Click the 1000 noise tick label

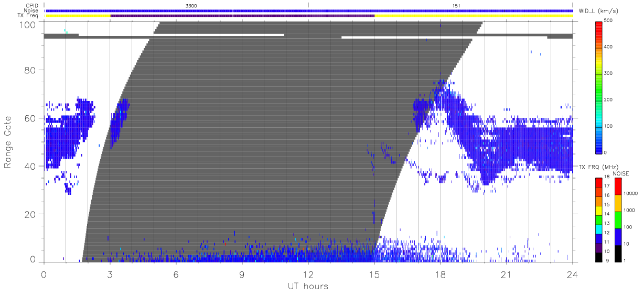[x=631, y=210]
